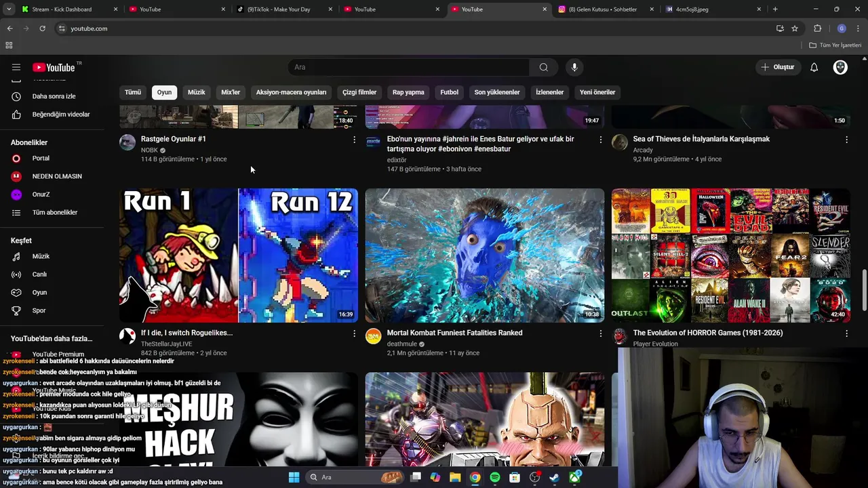
Task: Open the notifications bell
Action: tap(814, 67)
